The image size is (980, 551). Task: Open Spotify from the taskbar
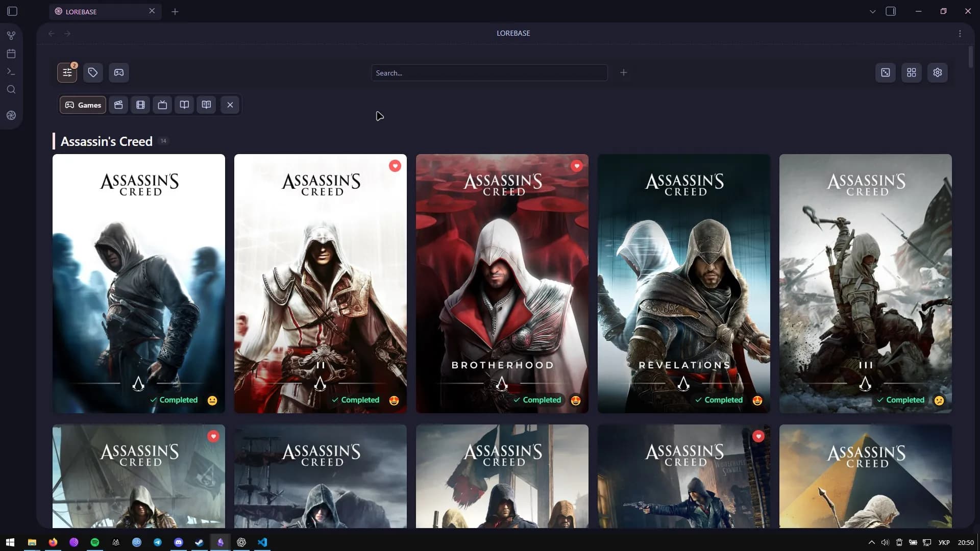click(95, 542)
